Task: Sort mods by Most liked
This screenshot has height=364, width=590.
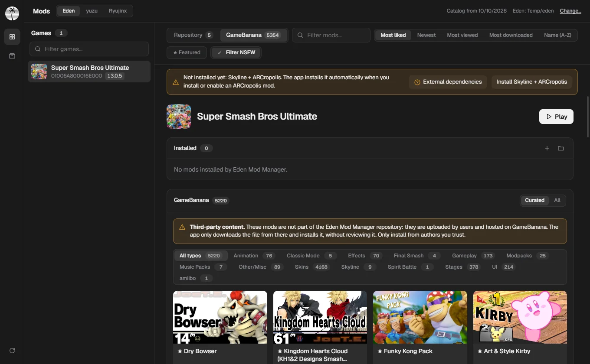Action: tap(393, 35)
